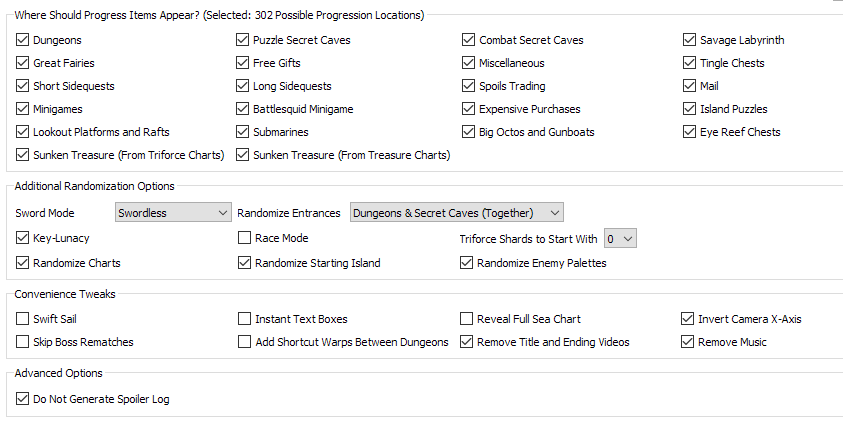This screenshot has height=422, width=843.
Task: Open the Sword Mode dropdown
Action: coord(173,213)
